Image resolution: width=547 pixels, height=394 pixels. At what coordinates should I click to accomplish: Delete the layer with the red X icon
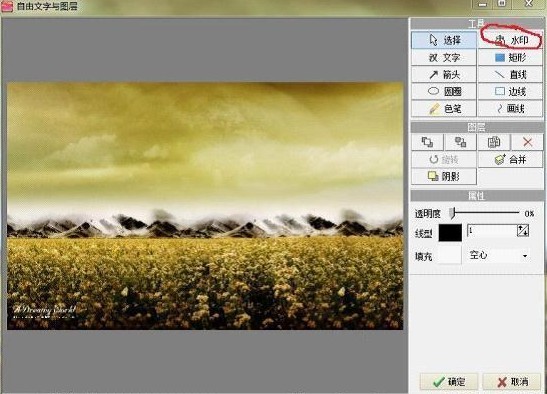point(527,142)
